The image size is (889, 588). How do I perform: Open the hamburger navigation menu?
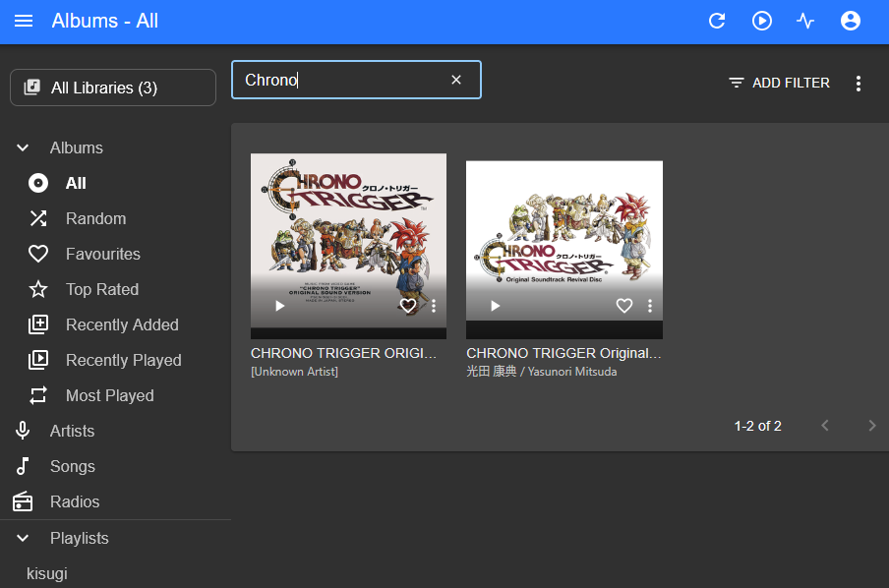(x=25, y=21)
